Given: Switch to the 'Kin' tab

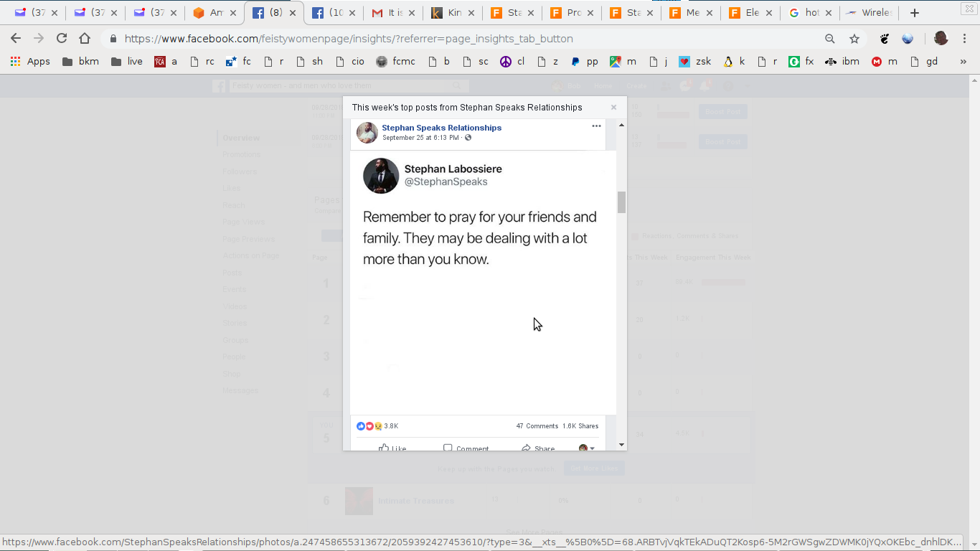Looking at the screenshot, I should click(x=451, y=13).
